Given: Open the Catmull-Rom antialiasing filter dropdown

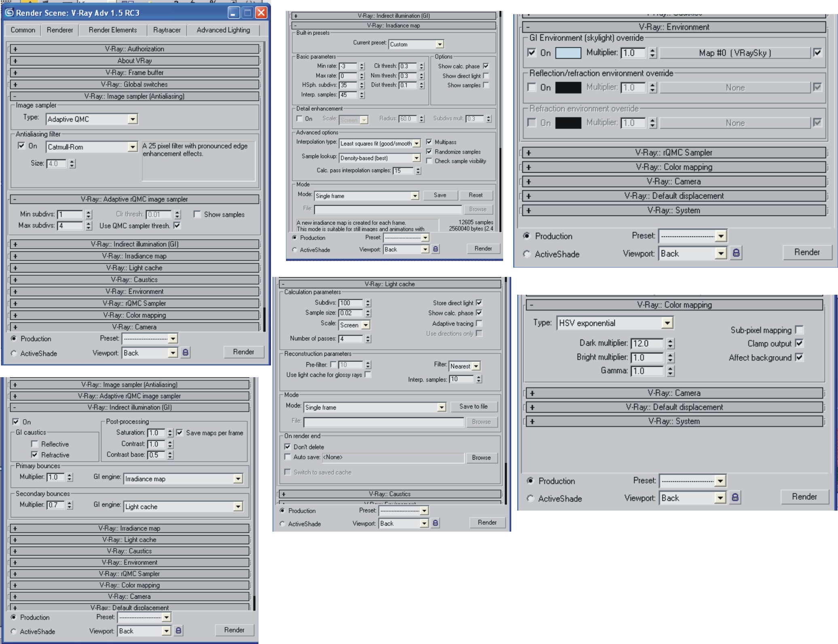Looking at the screenshot, I should click(132, 147).
